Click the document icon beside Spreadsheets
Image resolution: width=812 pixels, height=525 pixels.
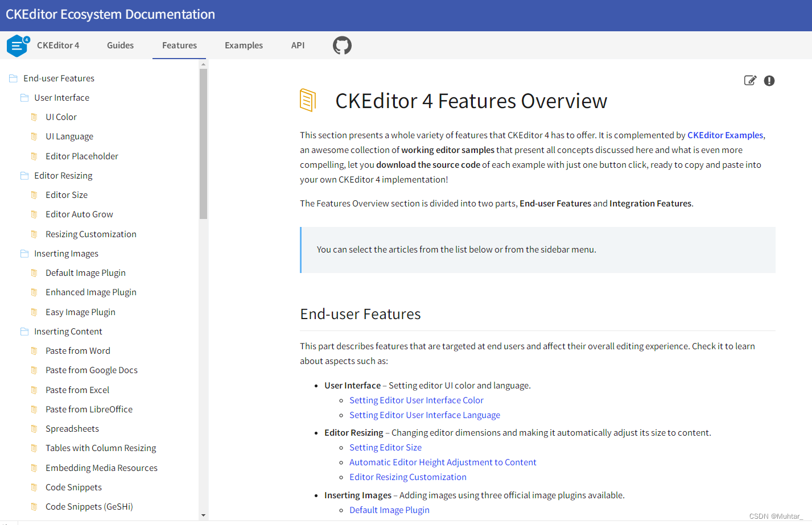[x=34, y=429]
